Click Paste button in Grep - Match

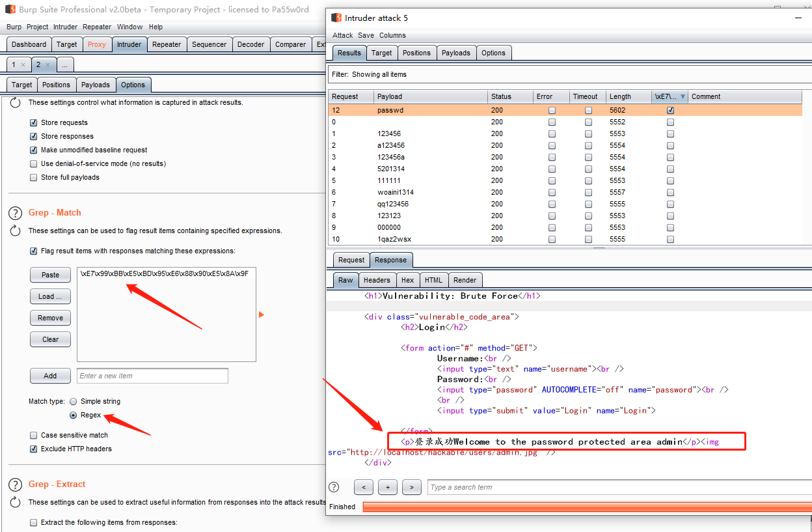click(x=50, y=275)
